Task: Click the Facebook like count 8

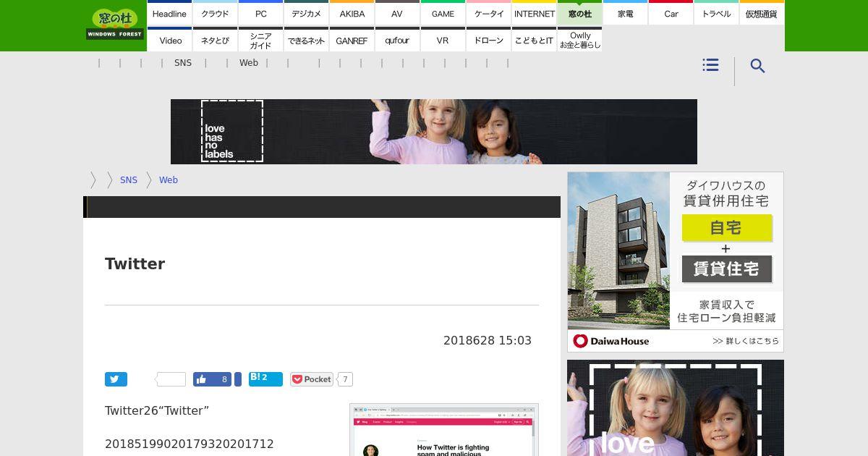Action: point(224,379)
